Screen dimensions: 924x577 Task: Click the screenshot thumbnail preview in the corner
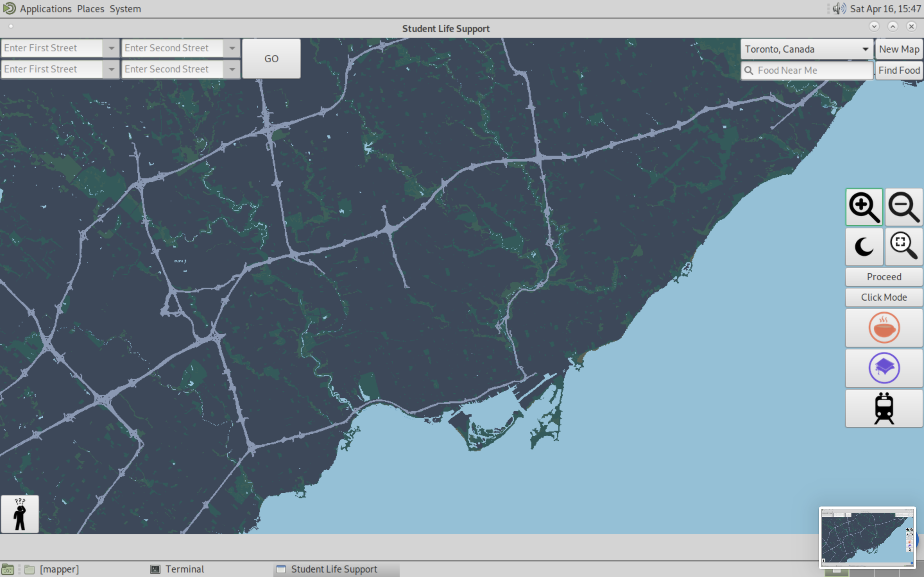pos(867,537)
